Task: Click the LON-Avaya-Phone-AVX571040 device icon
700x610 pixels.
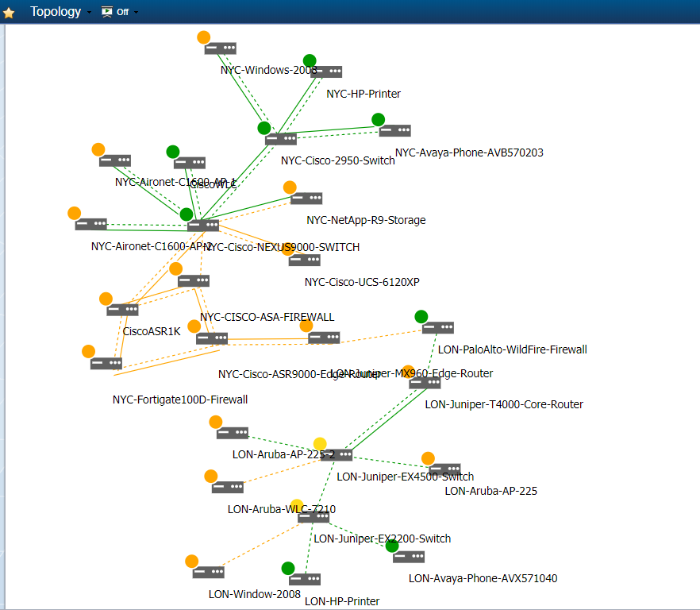Action: pyautogui.click(x=409, y=557)
